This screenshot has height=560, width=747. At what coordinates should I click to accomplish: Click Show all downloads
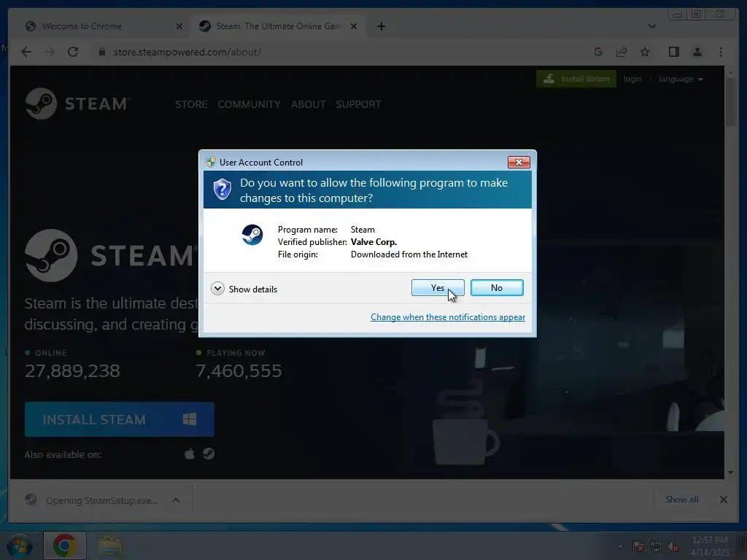[x=682, y=499]
